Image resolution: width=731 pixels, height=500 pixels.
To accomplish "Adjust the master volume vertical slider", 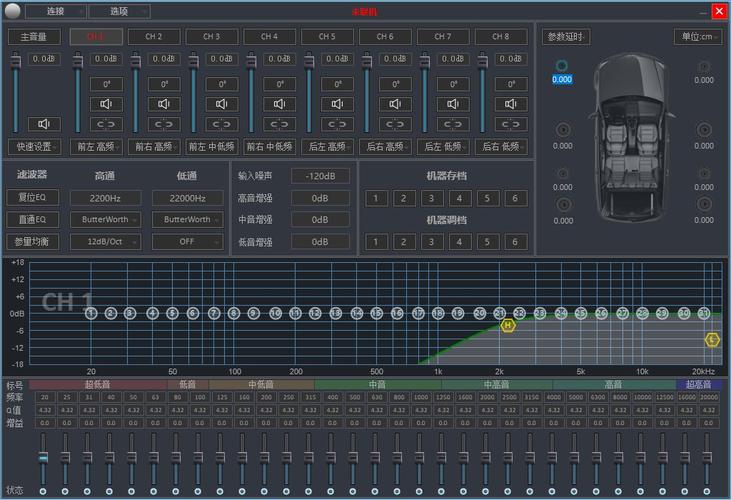I will point(16,92).
